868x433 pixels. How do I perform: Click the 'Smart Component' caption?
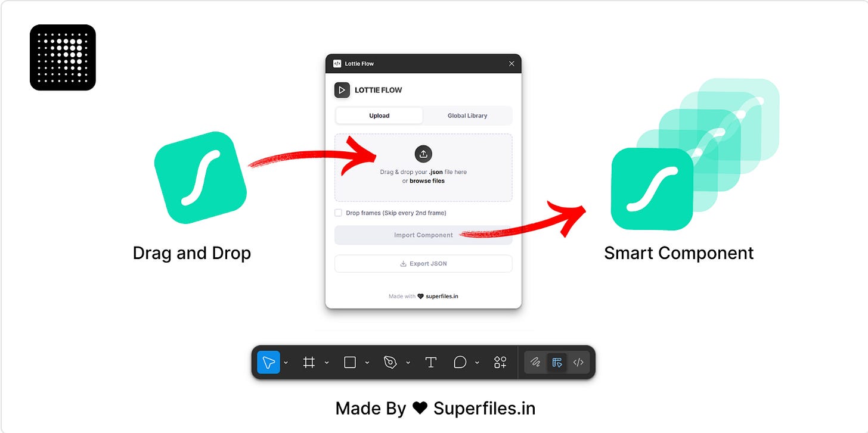tap(679, 253)
